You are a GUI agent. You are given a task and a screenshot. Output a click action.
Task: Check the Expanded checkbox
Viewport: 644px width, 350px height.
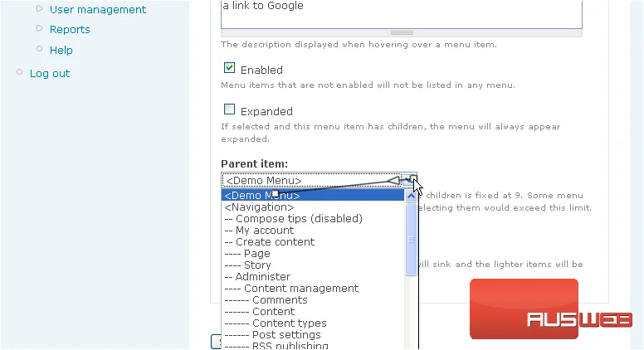230,109
